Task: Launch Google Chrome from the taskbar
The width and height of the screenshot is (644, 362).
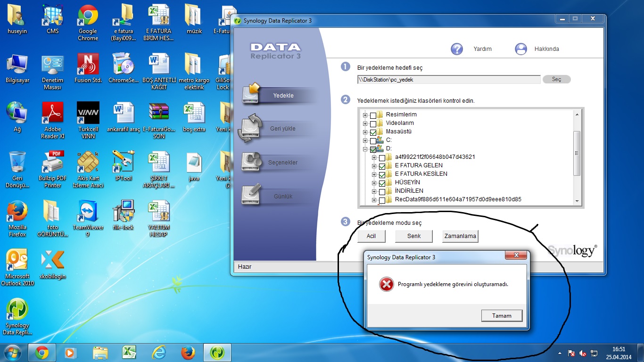Action: (41, 353)
